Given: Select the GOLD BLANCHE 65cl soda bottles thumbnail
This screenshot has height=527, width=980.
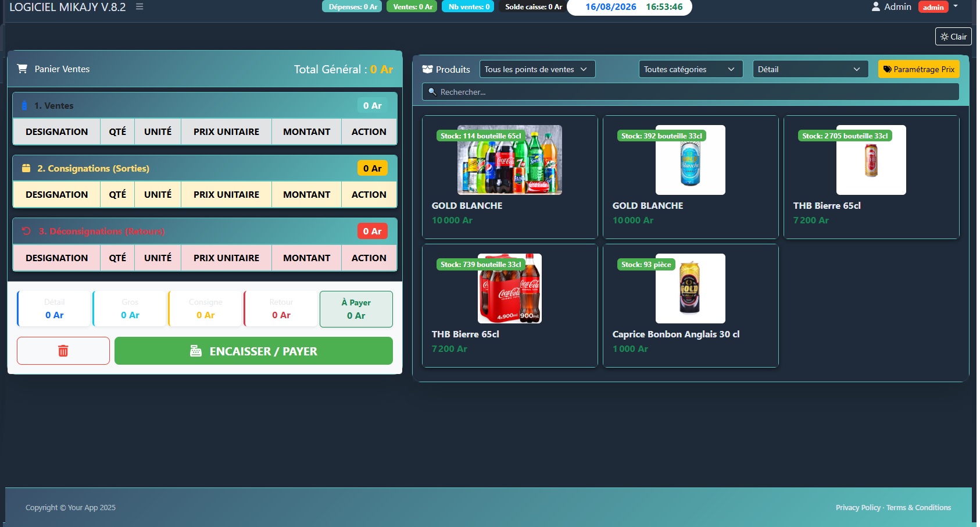Looking at the screenshot, I should pos(510,160).
